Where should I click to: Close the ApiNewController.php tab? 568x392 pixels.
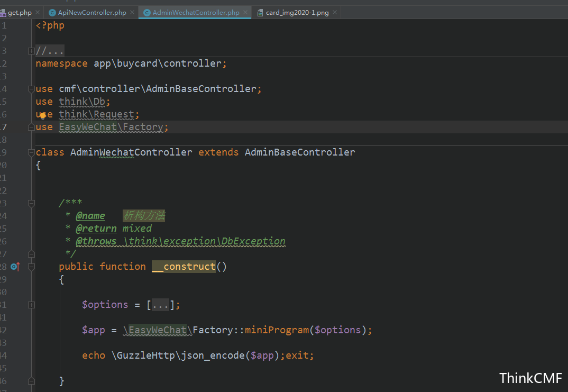pyautogui.click(x=132, y=12)
